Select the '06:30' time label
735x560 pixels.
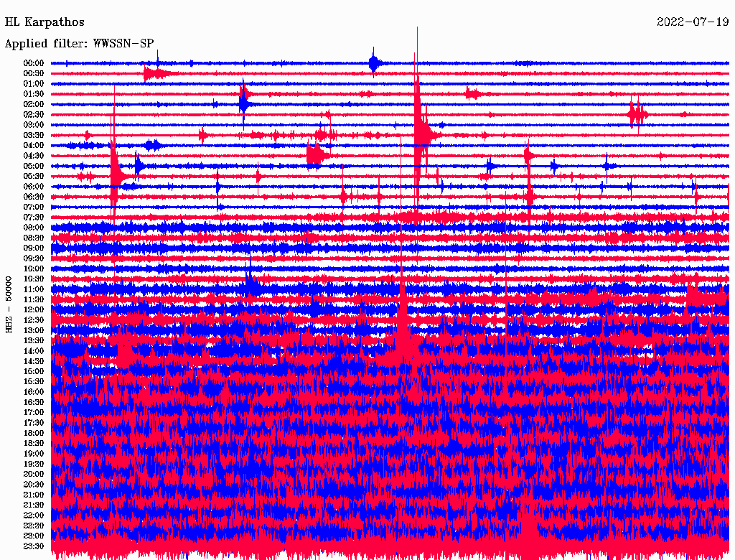point(34,197)
